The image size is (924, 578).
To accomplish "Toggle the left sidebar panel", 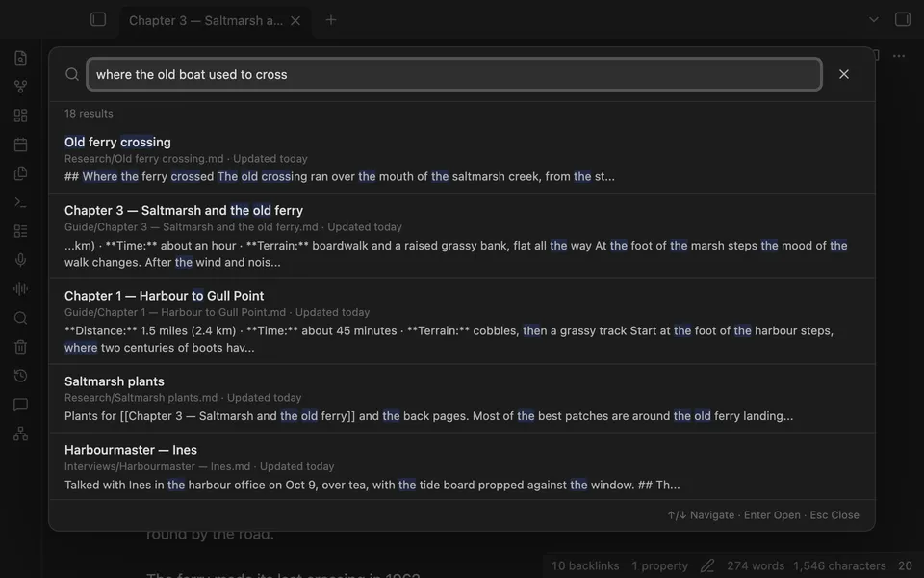I will pyautogui.click(x=98, y=19).
